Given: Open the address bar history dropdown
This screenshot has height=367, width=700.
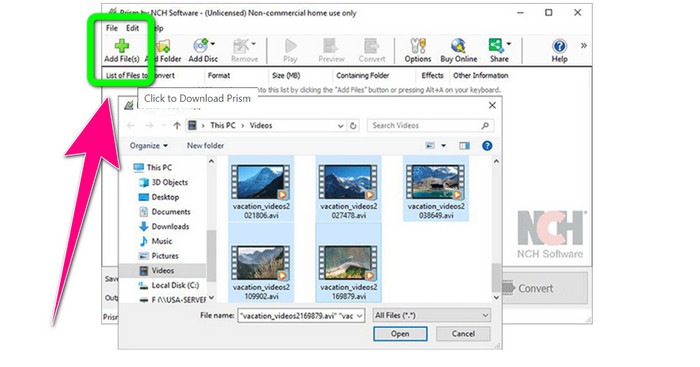Looking at the screenshot, I should tap(340, 126).
